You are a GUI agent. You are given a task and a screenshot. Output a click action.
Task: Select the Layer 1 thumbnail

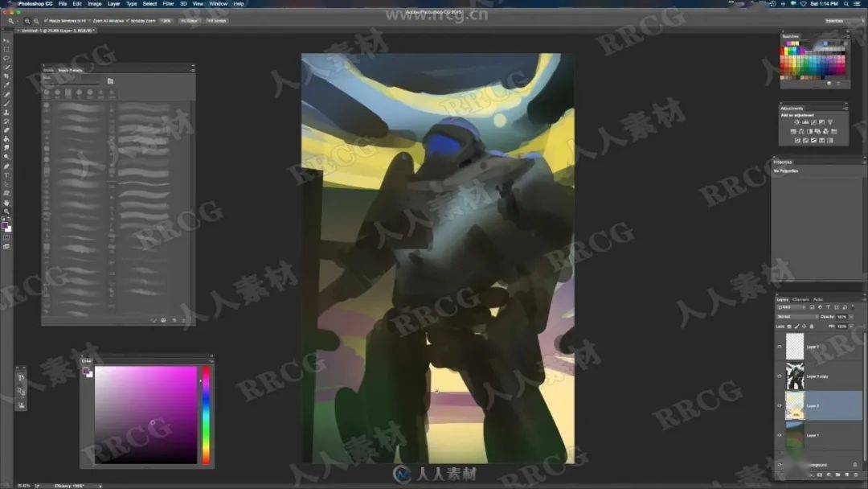tap(794, 434)
